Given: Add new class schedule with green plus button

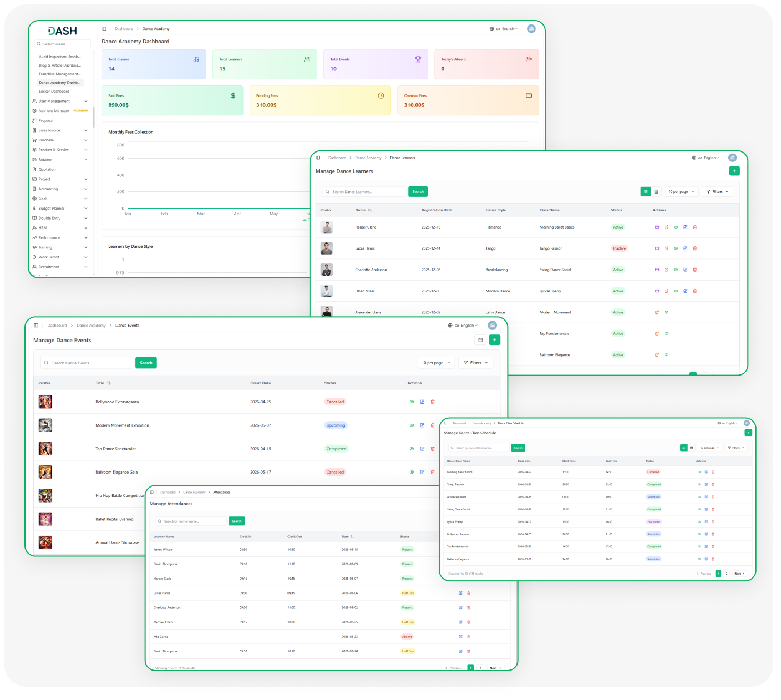Looking at the screenshot, I should point(748,433).
